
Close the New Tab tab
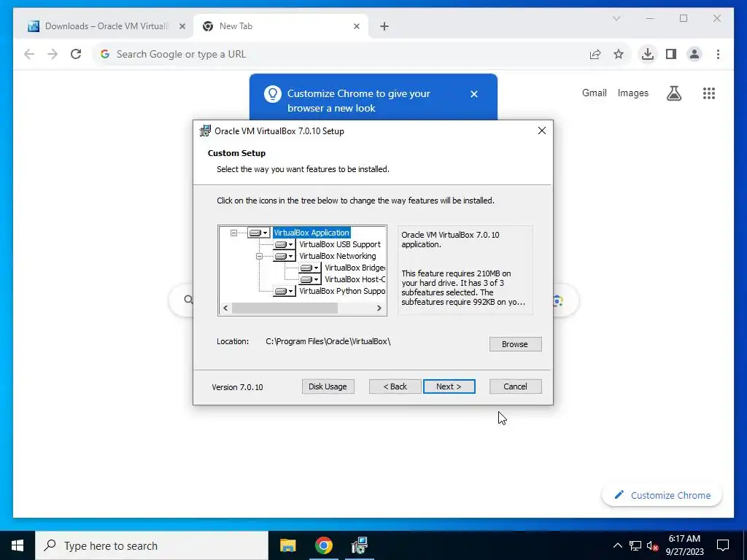point(356,26)
